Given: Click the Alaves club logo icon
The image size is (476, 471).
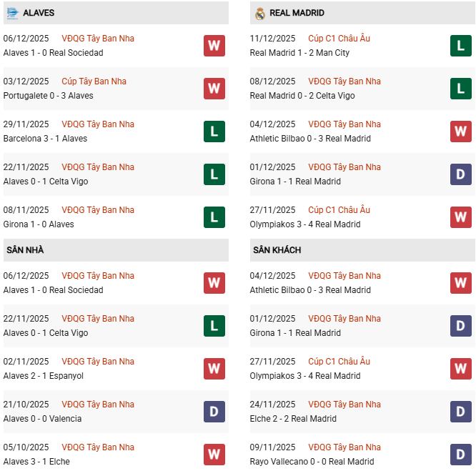Looking at the screenshot, I should point(12,13).
